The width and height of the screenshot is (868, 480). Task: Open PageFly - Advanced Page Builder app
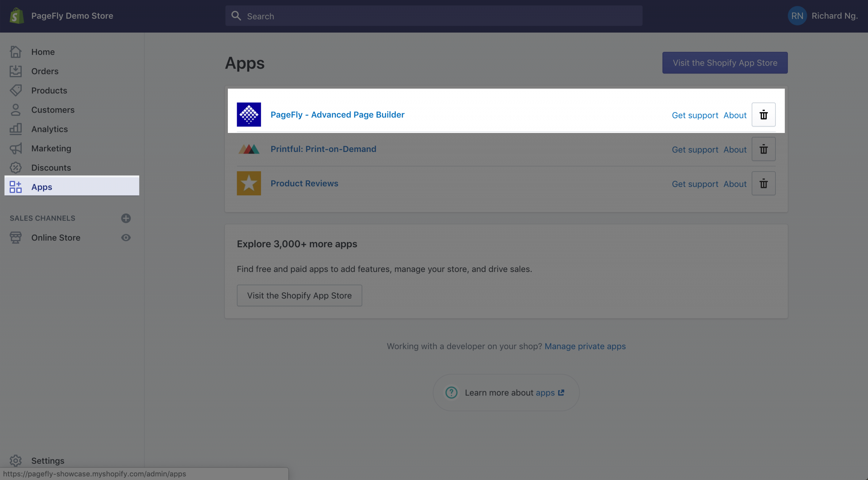click(x=337, y=115)
